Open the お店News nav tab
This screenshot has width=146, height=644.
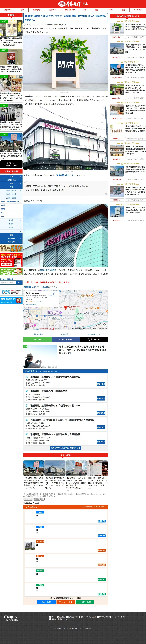(53, 10)
